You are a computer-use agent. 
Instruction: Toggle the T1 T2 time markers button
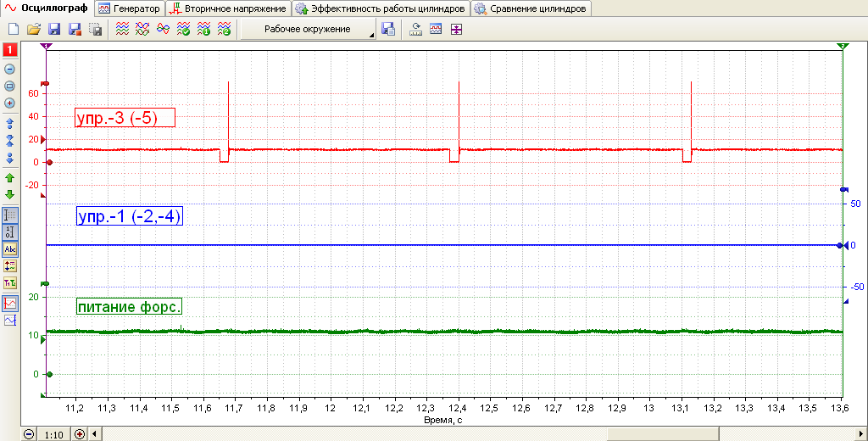click(10, 283)
